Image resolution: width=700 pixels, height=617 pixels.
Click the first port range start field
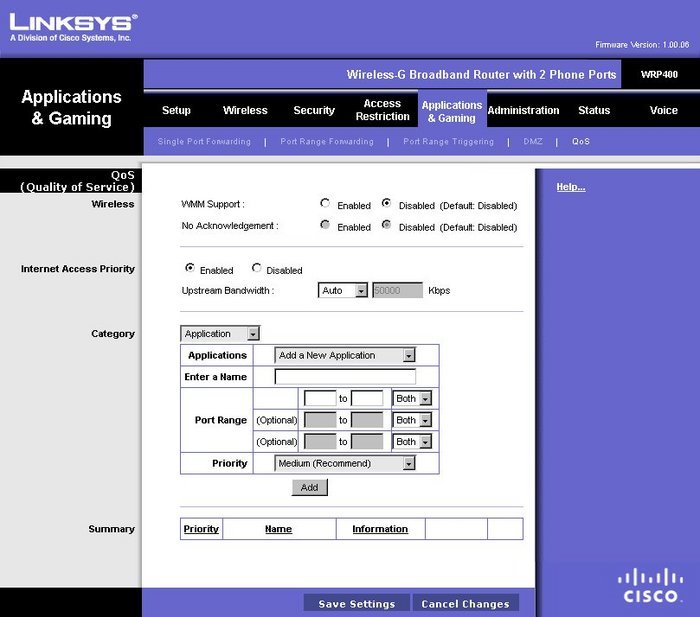[x=320, y=398]
